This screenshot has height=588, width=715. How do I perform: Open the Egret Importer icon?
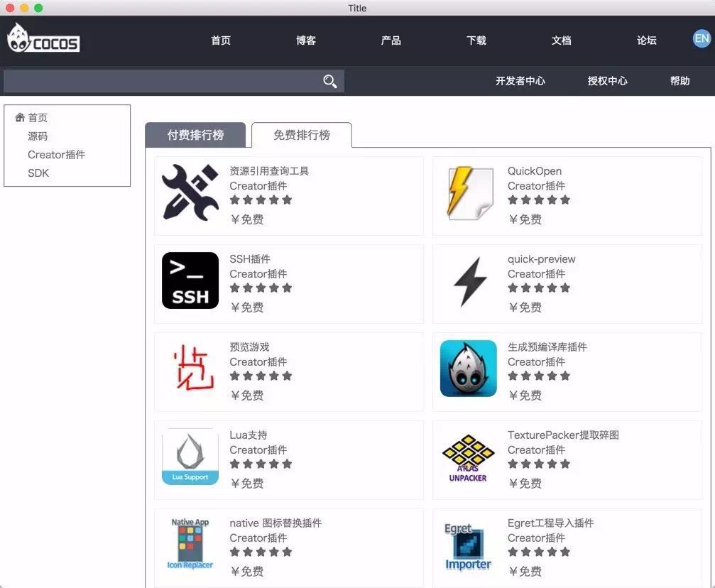pyautogui.click(x=468, y=547)
